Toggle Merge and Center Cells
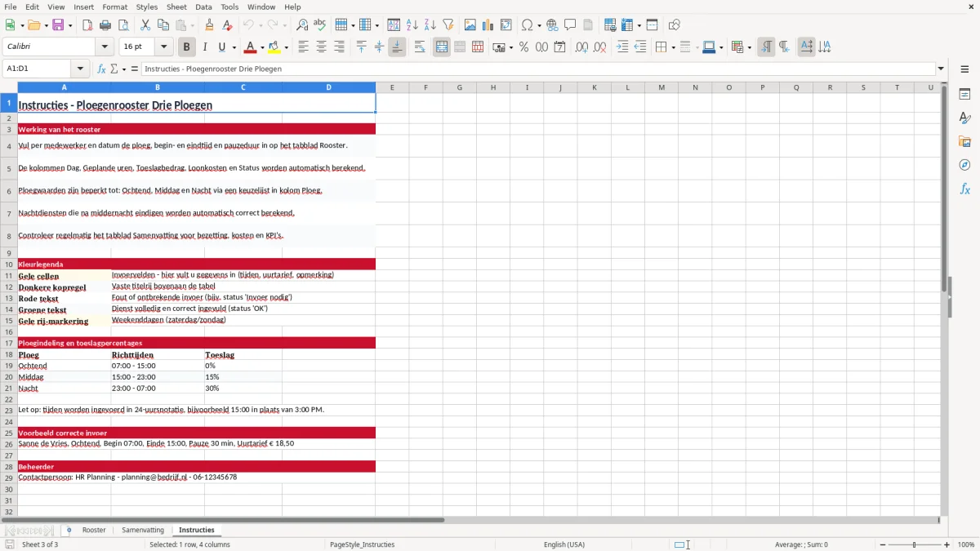This screenshot has width=980, height=551. (442, 47)
